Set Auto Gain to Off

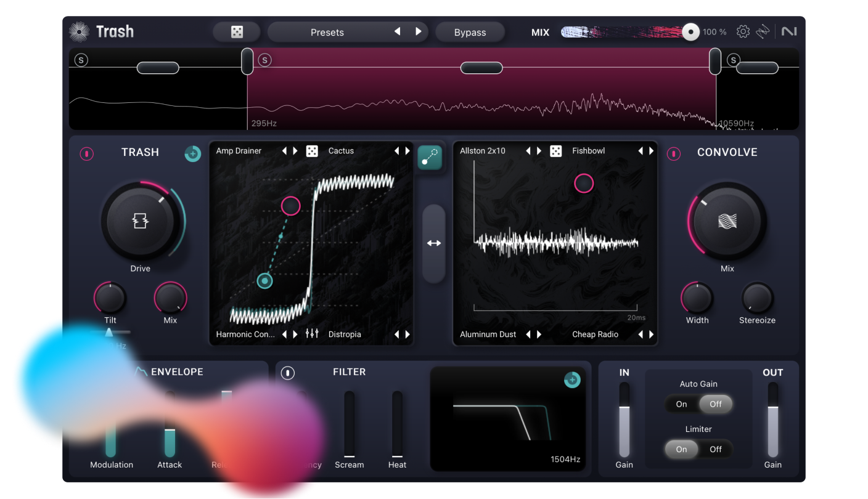click(716, 404)
